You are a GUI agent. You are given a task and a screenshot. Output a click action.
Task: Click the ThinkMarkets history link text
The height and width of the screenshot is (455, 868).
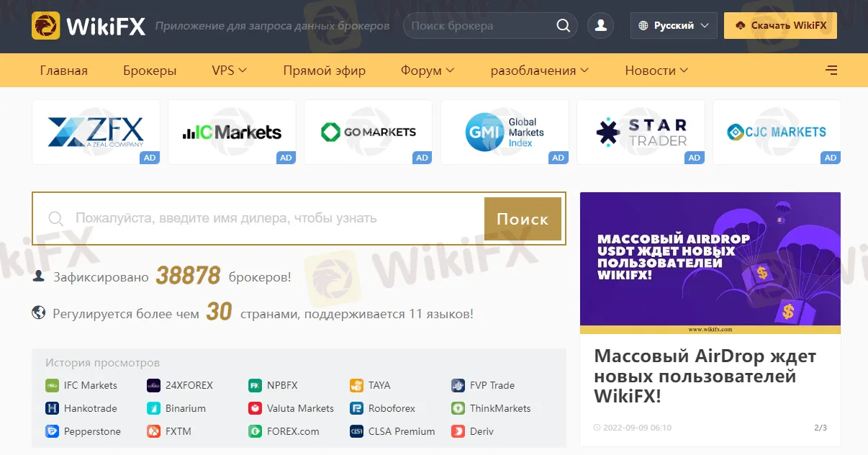500,408
